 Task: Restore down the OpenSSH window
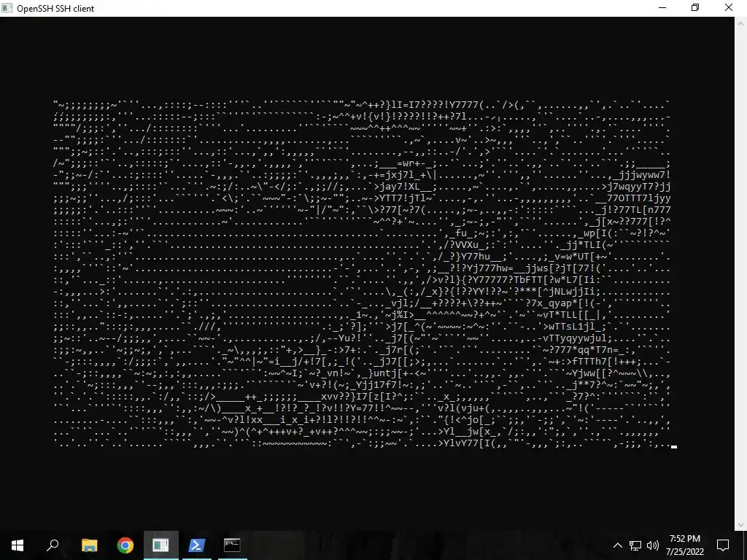coord(695,8)
